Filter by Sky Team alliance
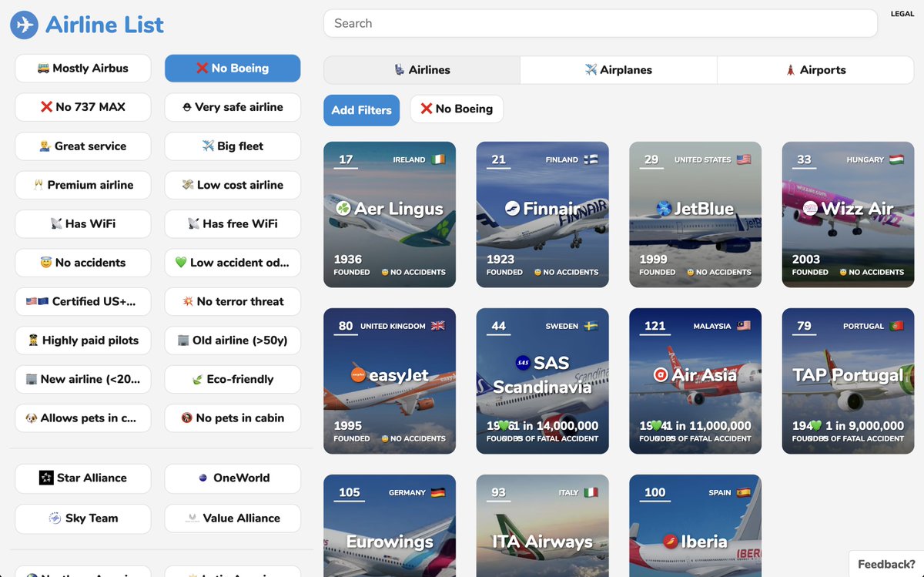Image resolution: width=924 pixels, height=577 pixels. [x=83, y=518]
